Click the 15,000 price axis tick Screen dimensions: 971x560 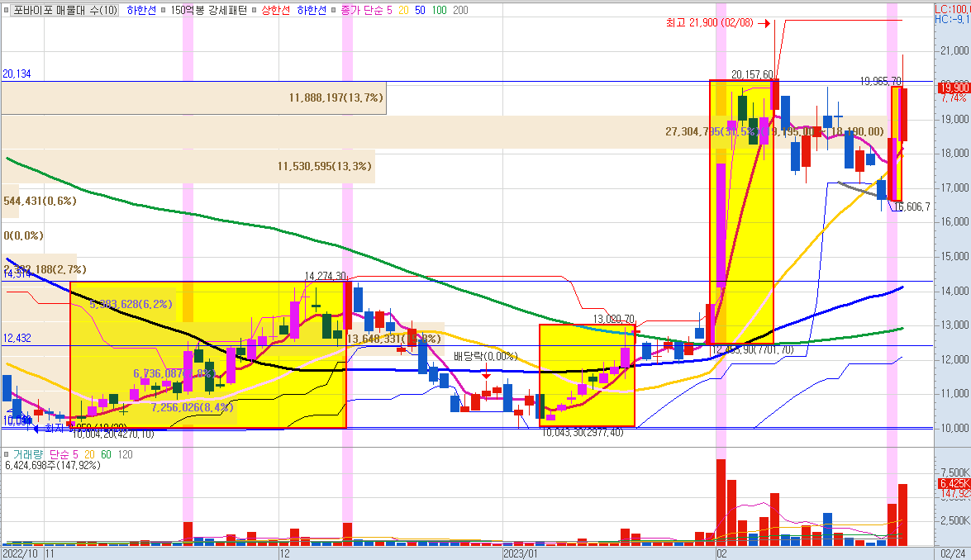954,256
